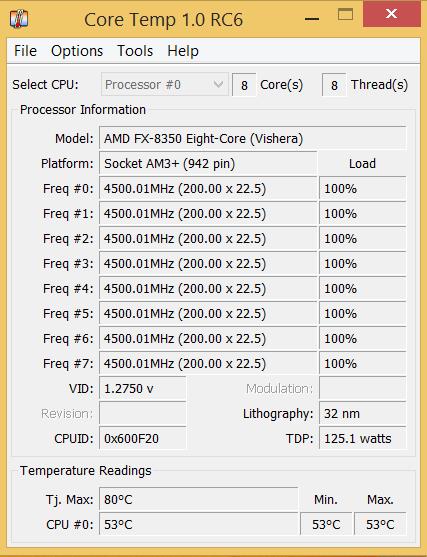Click the Tj. Max field showing 80°C
This screenshot has width=427, height=557.
click(199, 499)
